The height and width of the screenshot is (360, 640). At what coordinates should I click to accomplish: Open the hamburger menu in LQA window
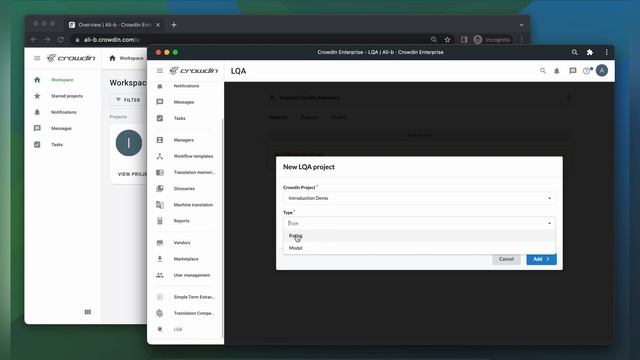(160, 71)
